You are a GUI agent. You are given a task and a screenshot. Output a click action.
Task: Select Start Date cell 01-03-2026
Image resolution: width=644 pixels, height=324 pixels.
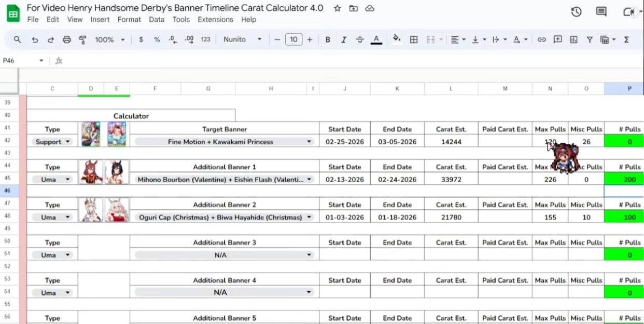pos(344,218)
